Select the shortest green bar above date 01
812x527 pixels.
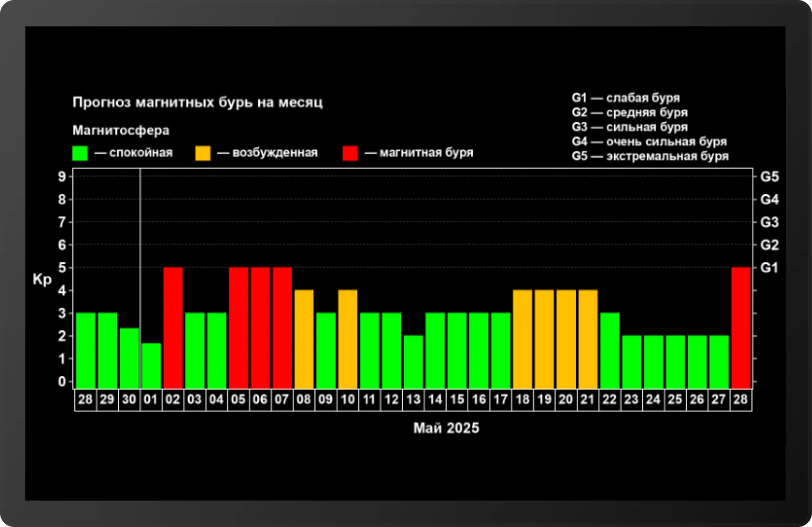coord(151,365)
